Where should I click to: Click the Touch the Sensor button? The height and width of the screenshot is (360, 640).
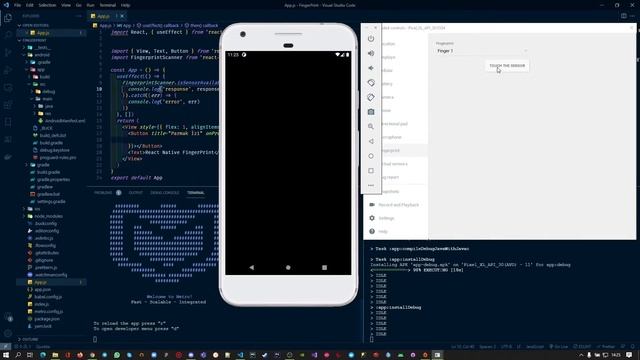[507, 65]
